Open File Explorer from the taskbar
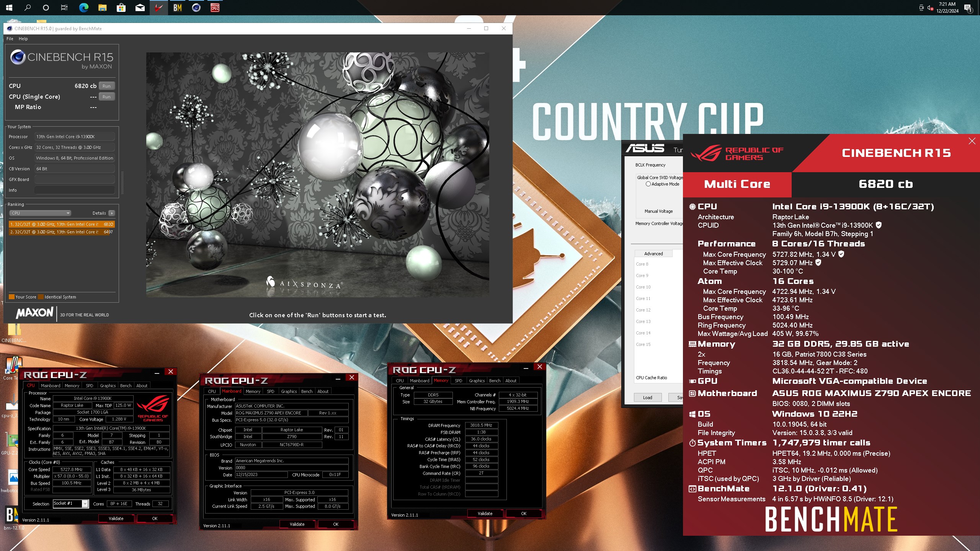The width and height of the screenshot is (980, 551). (x=102, y=8)
